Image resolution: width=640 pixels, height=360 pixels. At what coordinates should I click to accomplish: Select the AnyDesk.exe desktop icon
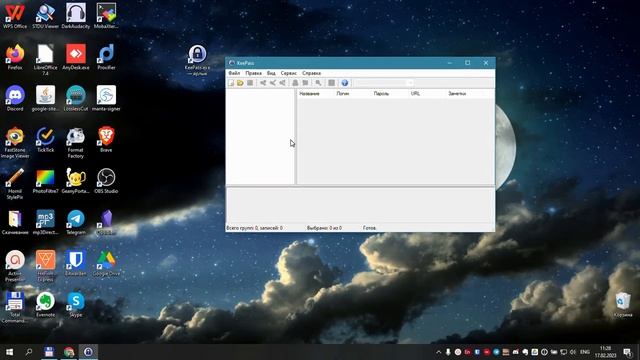coord(76,57)
